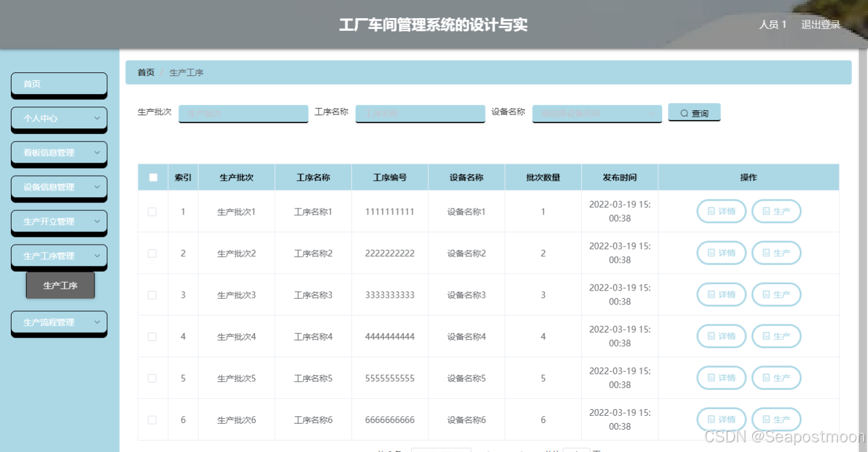The height and width of the screenshot is (452, 868).
Task: Expand the 个人中心 sidebar menu
Action: [58, 119]
